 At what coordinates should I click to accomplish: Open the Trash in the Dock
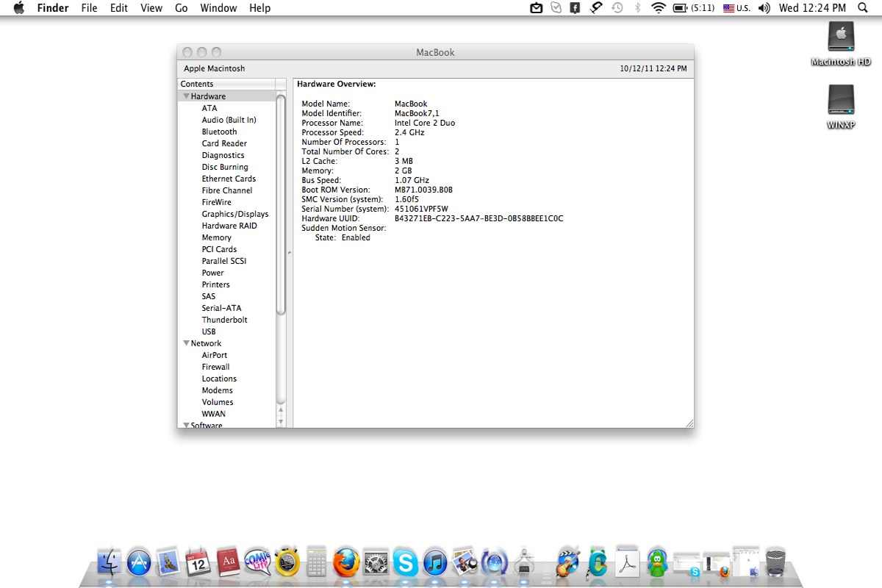click(x=775, y=562)
